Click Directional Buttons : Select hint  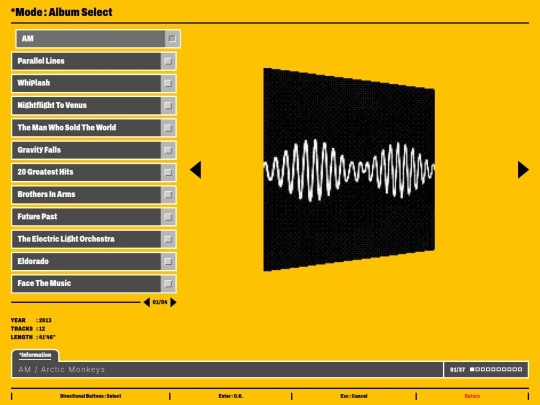[x=91, y=396]
